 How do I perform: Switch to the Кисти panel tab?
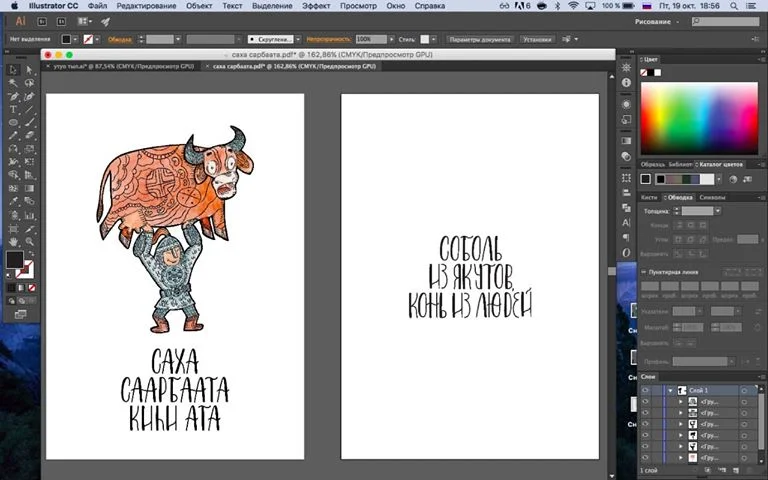click(649, 197)
